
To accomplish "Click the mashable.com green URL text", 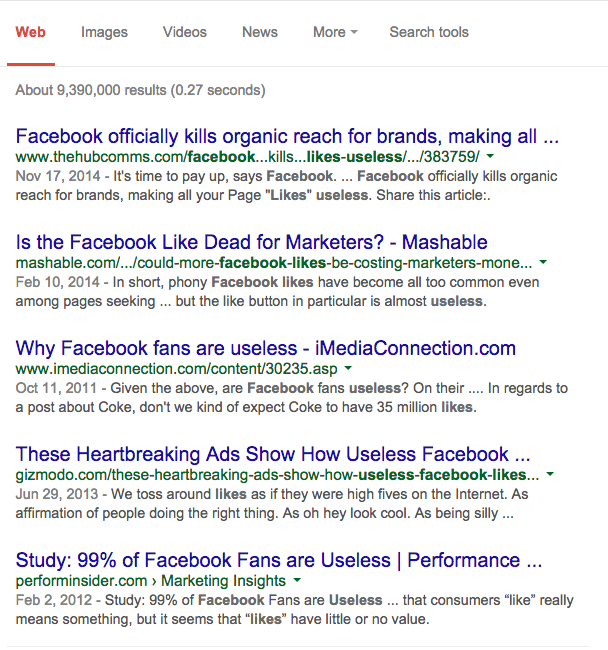I will [274, 263].
